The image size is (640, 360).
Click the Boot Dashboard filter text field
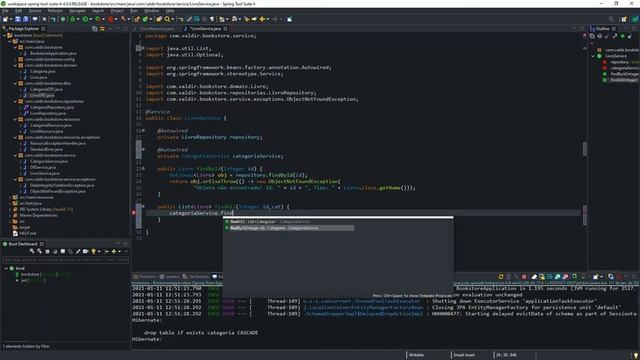tap(65, 260)
